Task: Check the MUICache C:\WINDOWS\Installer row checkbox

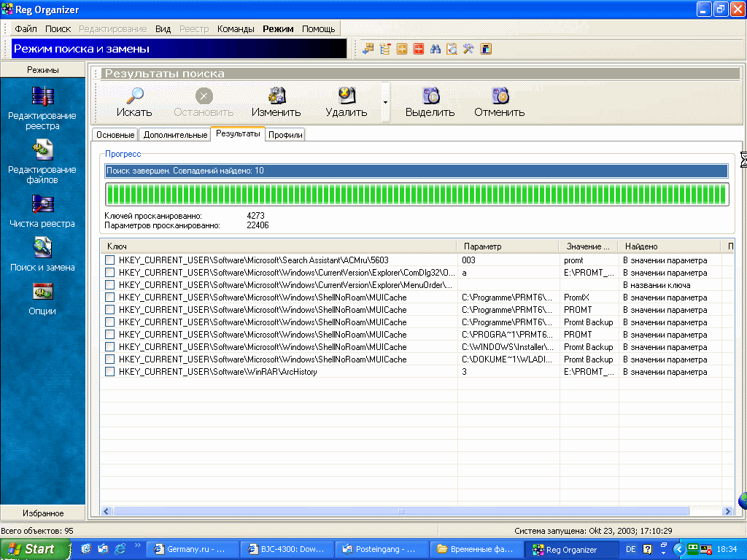Action: pyautogui.click(x=109, y=346)
